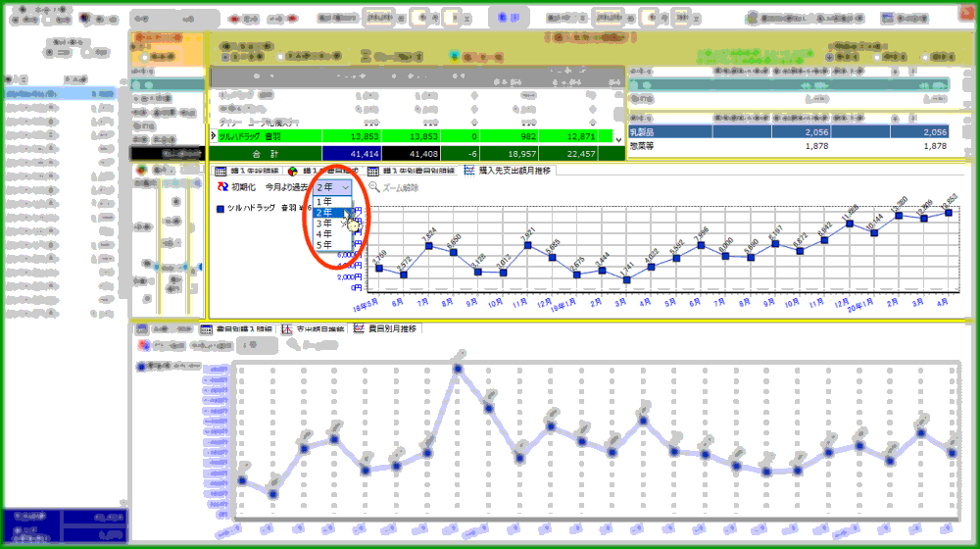The height and width of the screenshot is (549, 980).
Task: Open the 今月より過去 combo box showing 2年
Action: [x=332, y=187]
